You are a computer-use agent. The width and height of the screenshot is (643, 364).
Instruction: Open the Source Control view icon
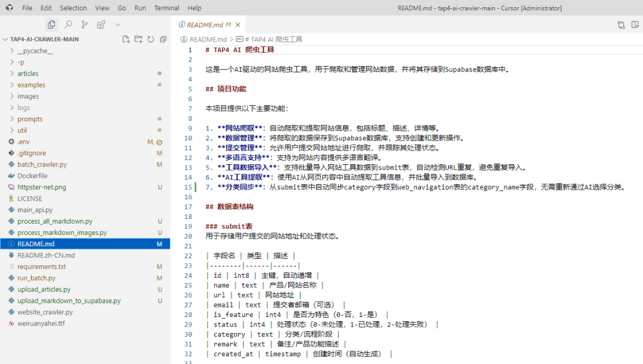click(x=85, y=24)
